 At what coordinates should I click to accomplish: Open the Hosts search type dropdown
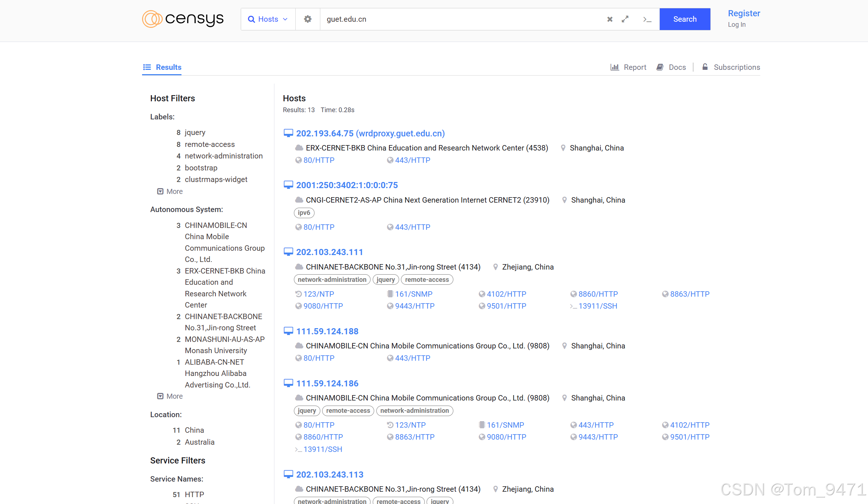pyautogui.click(x=268, y=19)
